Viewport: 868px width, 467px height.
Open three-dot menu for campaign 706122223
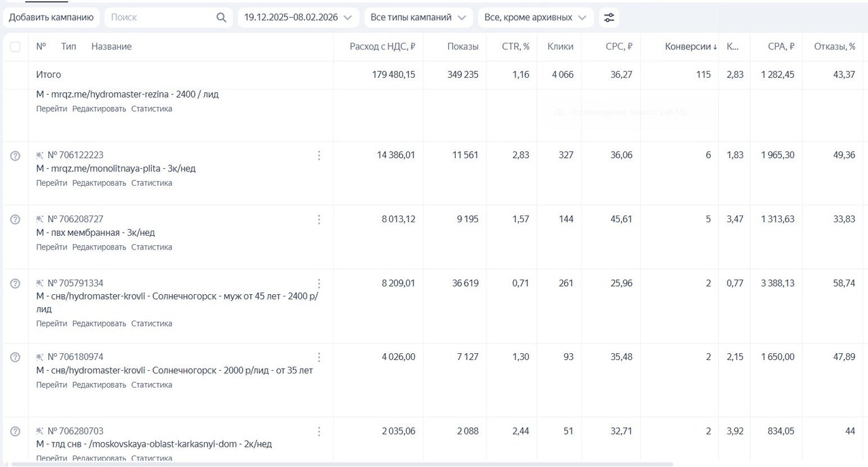pyautogui.click(x=319, y=155)
